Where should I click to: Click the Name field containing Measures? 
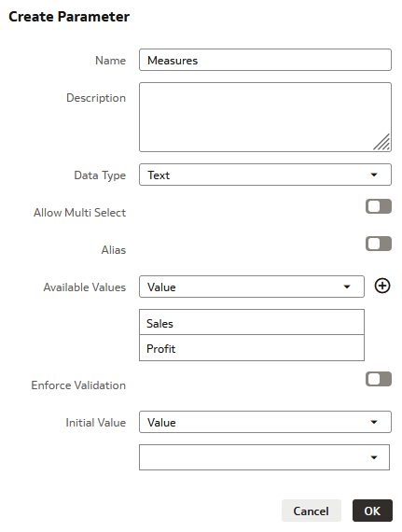tap(265, 60)
